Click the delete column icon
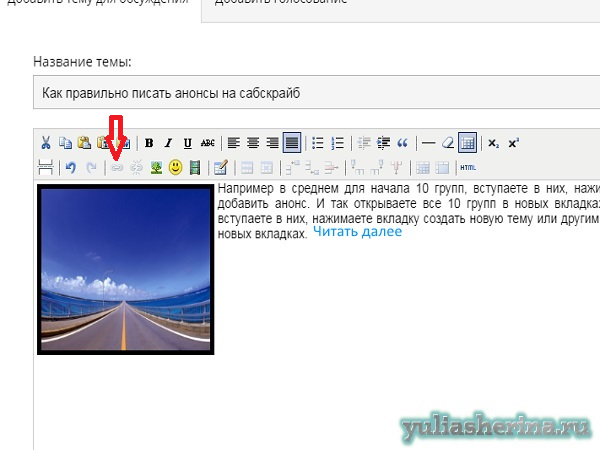The width and height of the screenshot is (600, 450). [x=396, y=168]
